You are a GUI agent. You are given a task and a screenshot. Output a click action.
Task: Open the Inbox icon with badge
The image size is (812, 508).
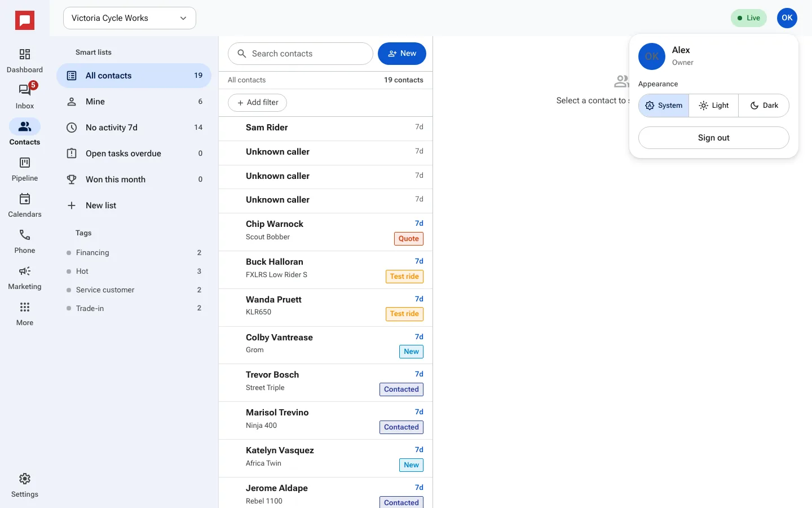[25, 90]
